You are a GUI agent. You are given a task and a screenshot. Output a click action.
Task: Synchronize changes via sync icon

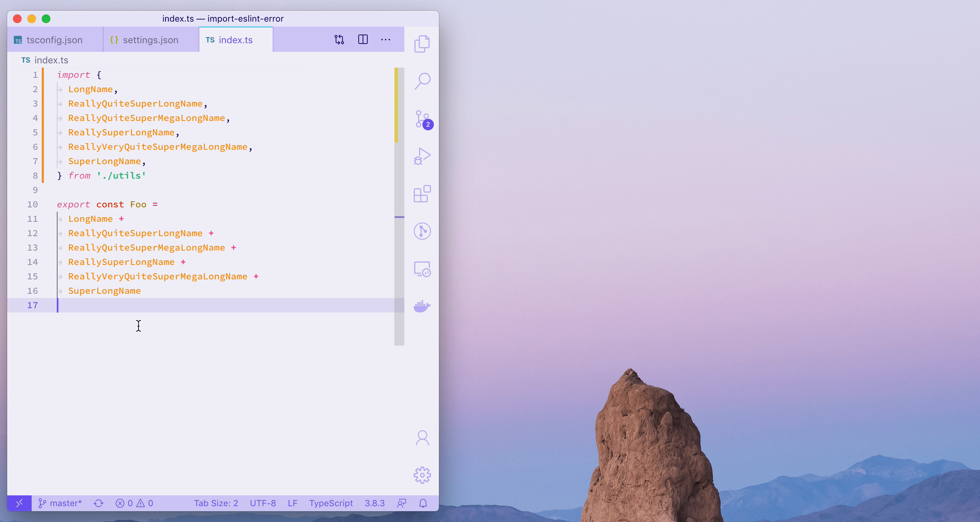pos(99,503)
